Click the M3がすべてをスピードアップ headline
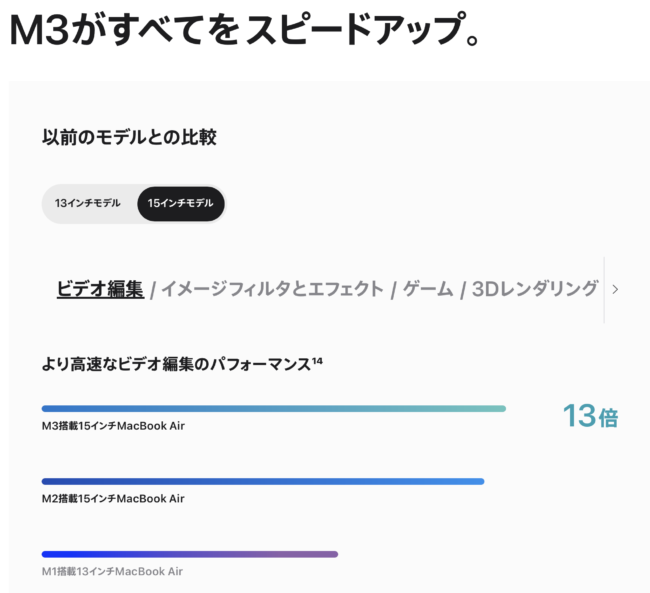The image size is (650, 593). click(x=245, y=29)
